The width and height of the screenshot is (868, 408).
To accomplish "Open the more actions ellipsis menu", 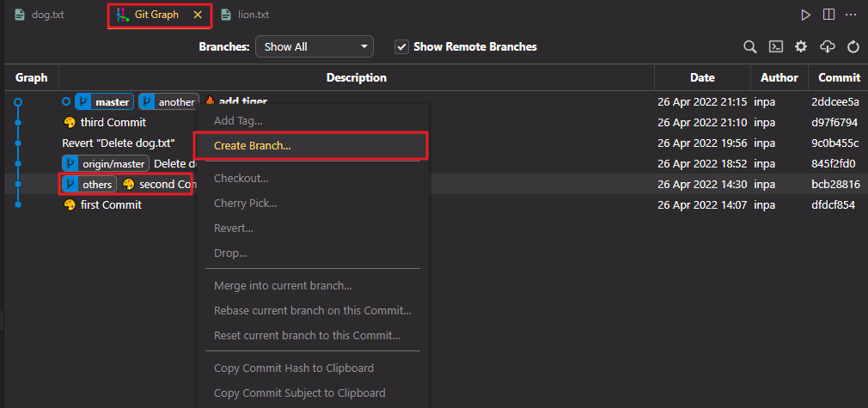I will [x=851, y=15].
